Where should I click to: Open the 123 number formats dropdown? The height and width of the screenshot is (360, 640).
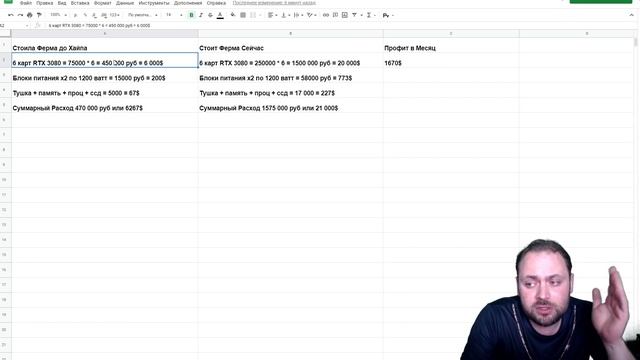[115, 15]
